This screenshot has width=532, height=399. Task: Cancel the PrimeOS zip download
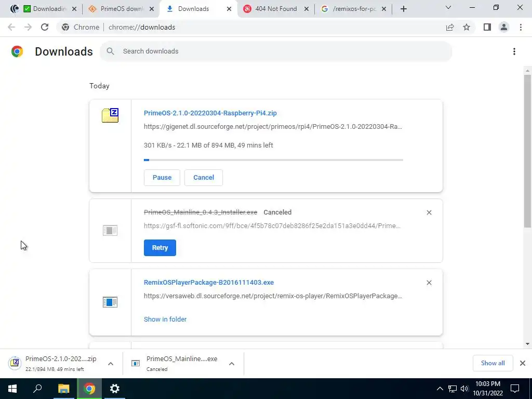click(x=204, y=178)
